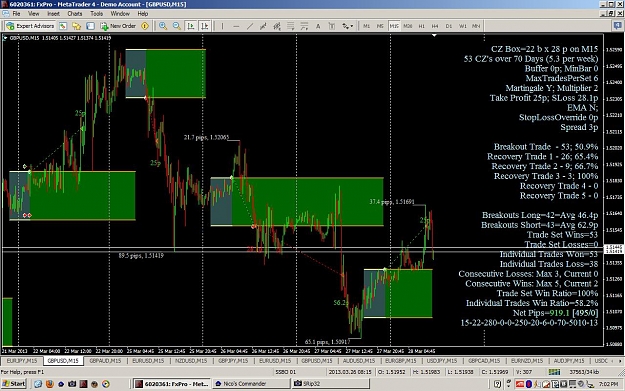The width and height of the screenshot is (625, 391).
Task: Zoom out on the chart
Action: tap(177, 26)
